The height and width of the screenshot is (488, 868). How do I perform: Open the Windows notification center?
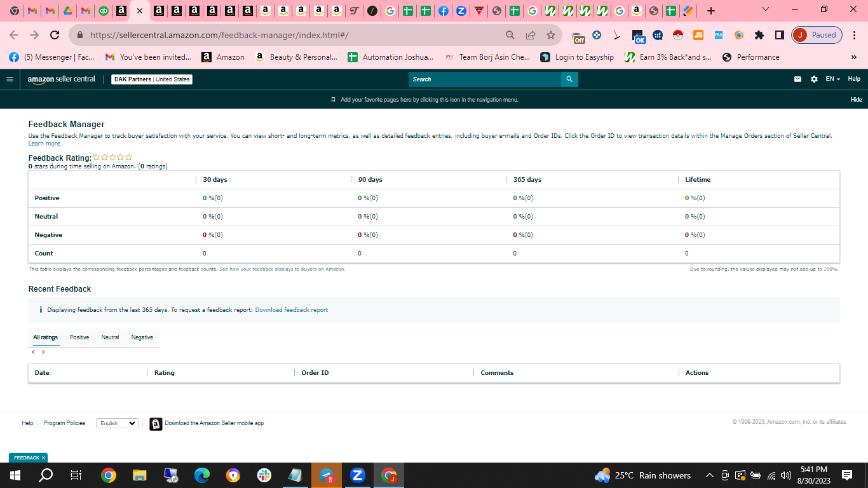coord(847,475)
